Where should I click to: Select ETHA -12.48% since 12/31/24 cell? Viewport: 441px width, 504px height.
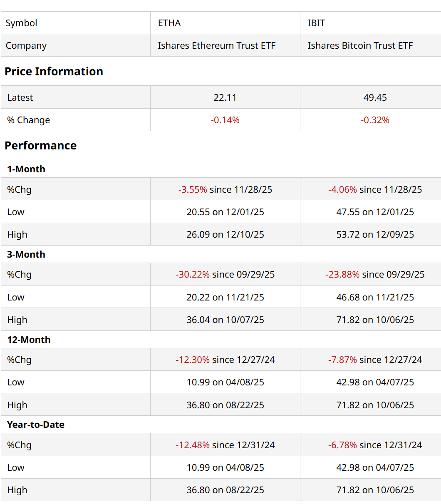(x=225, y=445)
